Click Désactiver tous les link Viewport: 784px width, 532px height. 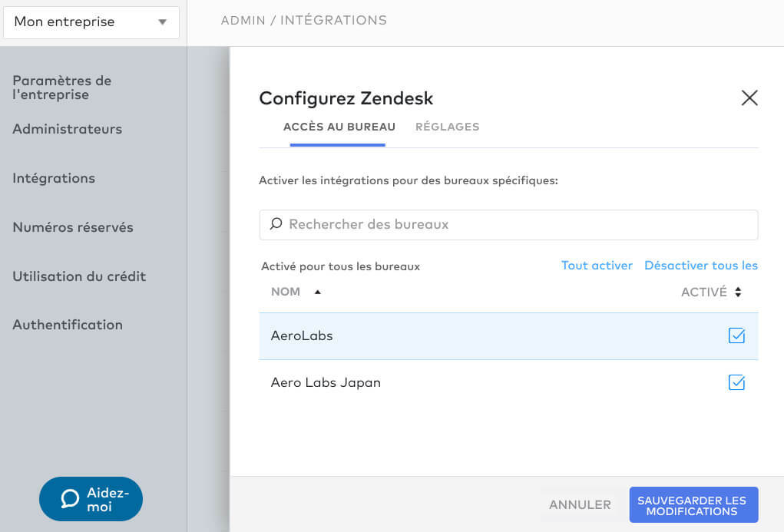pos(701,266)
